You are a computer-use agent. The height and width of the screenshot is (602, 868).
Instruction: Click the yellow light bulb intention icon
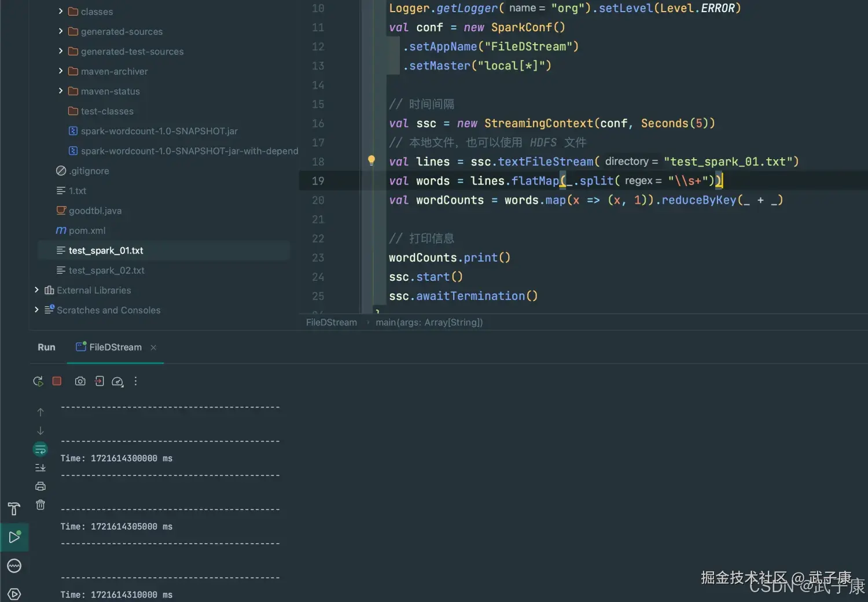[x=372, y=160]
